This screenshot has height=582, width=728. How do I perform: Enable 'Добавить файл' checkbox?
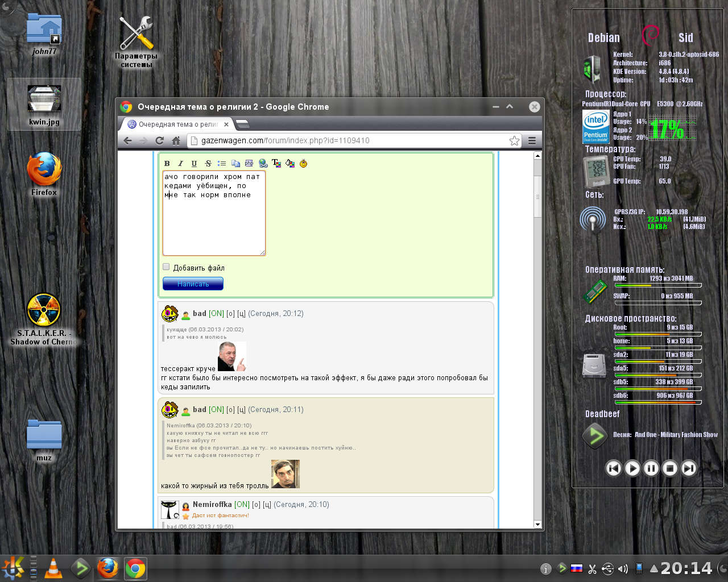[x=166, y=267]
